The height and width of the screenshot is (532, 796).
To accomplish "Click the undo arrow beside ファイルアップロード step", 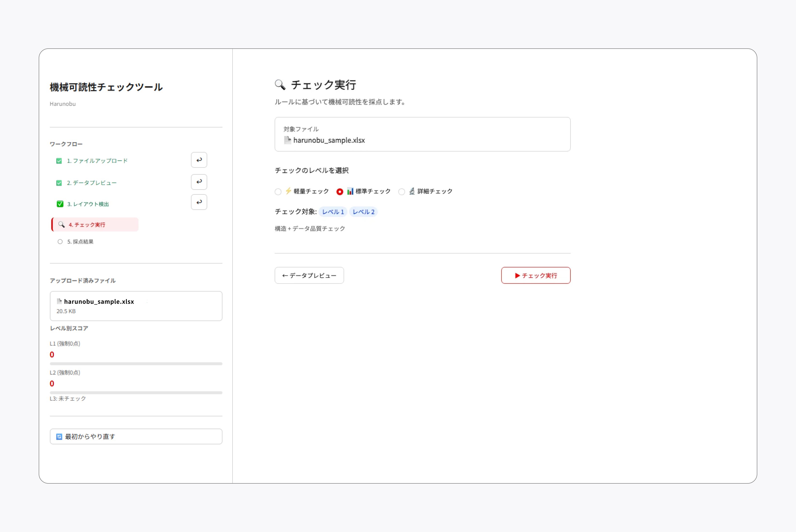I will [x=199, y=160].
